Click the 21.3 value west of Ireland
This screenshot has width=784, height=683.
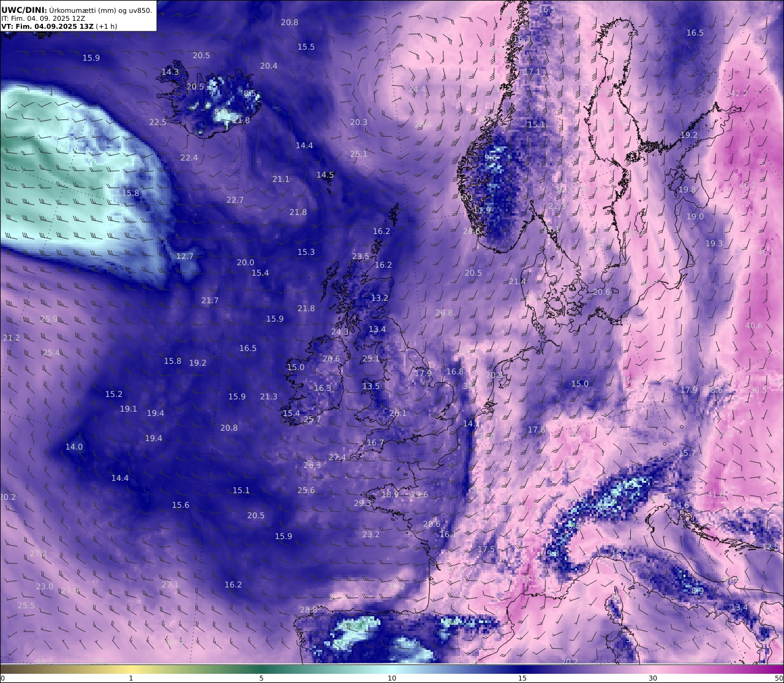point(269,396)
